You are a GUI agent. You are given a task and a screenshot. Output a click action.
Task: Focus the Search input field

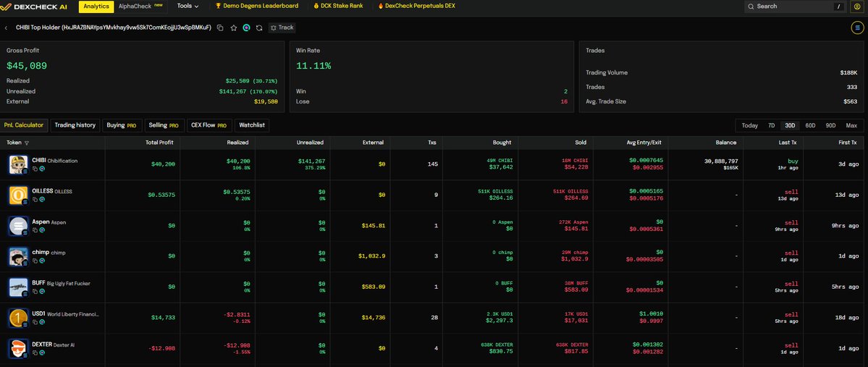click(795, 7)
